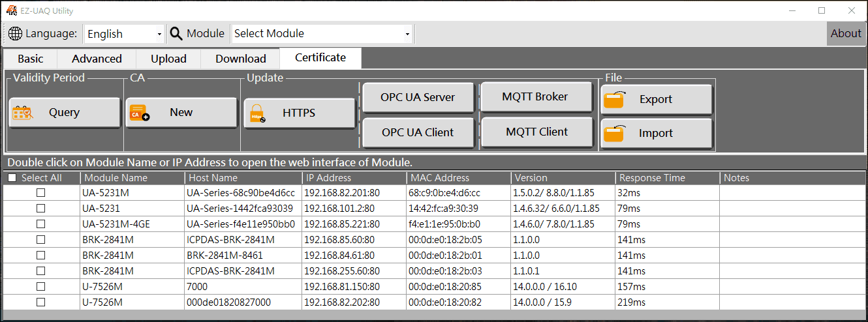This screenshot has width=868, height=322.
Task: Tick checkbox for UA-5231M-4GE row
Action: click(x=40, y=224)
